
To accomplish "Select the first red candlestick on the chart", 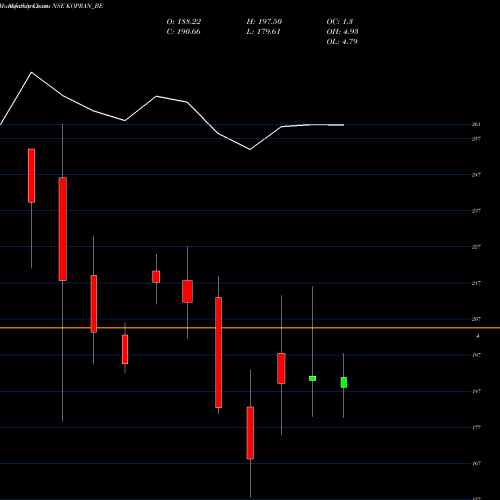I will [x=31, y=175].
